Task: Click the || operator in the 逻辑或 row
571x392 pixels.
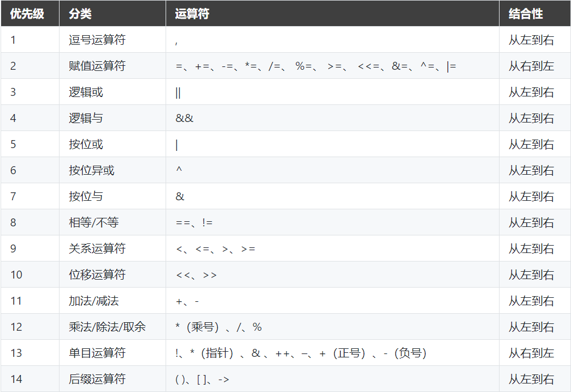Action: pos(179,92)
